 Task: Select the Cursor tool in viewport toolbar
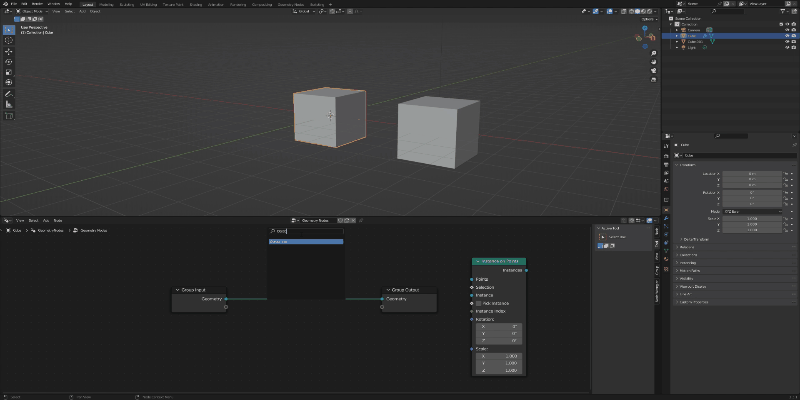point(9,40)
